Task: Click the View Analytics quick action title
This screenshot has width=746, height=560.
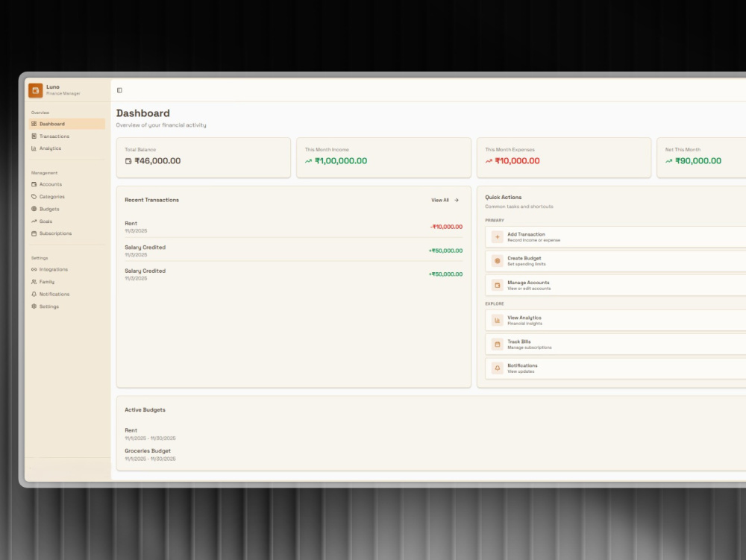Action: (524, 318)
